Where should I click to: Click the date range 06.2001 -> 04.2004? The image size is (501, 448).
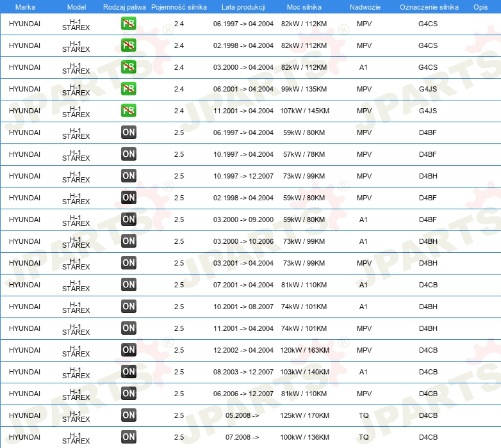243,89
